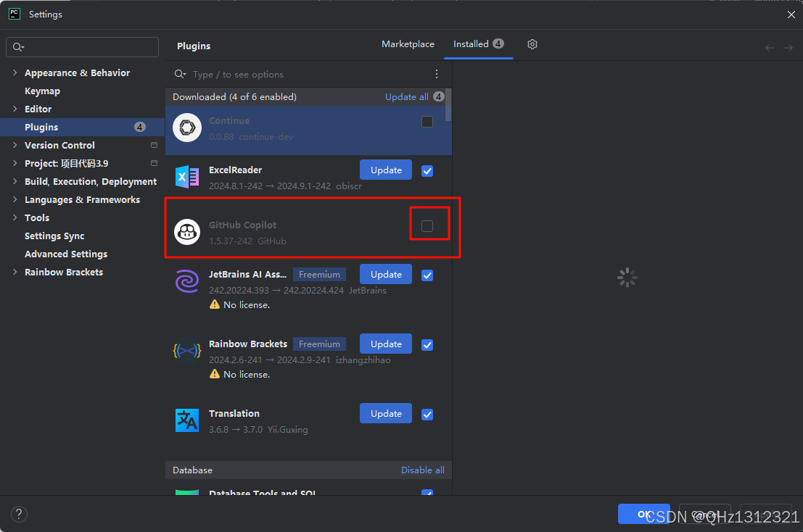Switch to the Installed tab
The width and height of the screenshot is (803, 532).
478,44
